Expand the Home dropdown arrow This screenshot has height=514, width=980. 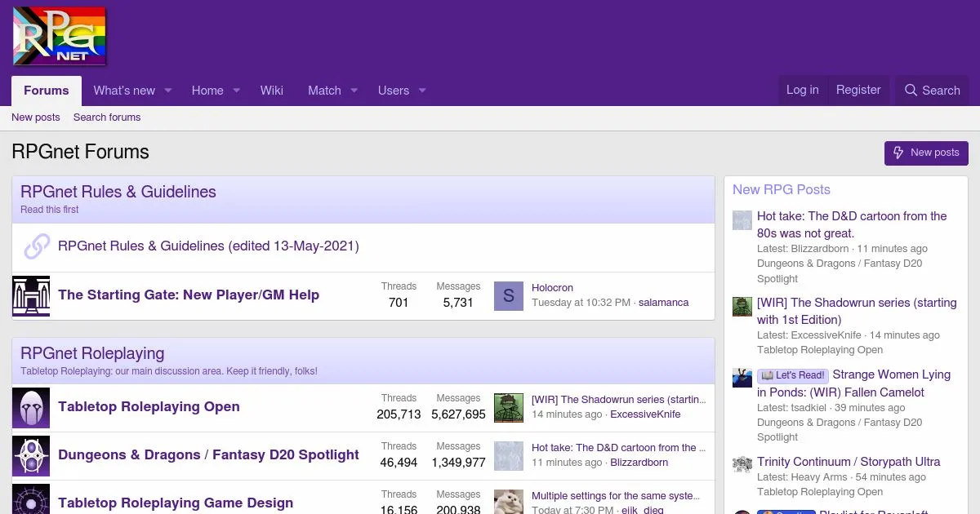236,91
